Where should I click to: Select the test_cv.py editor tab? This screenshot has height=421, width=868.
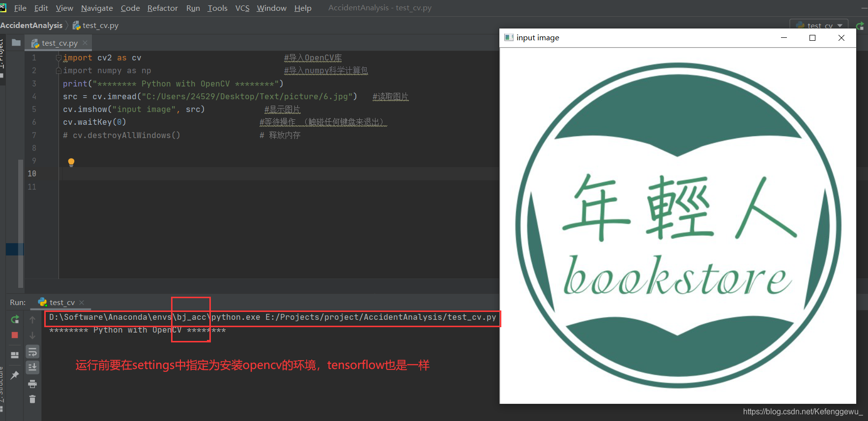(x=59, y=43)
